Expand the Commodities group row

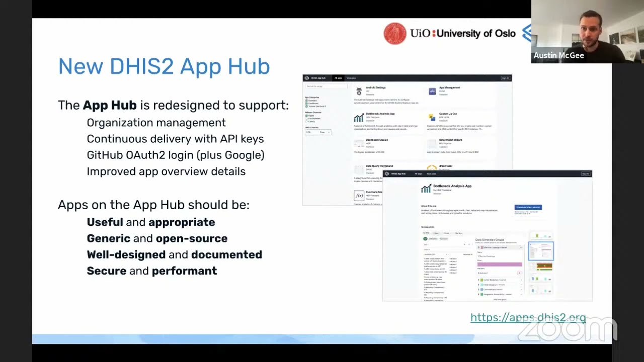[500, 290]
